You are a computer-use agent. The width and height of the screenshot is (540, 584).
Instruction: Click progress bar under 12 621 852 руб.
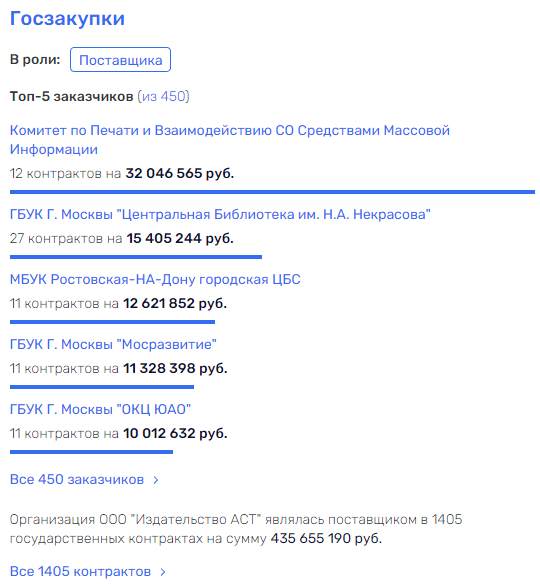[112, 322]
